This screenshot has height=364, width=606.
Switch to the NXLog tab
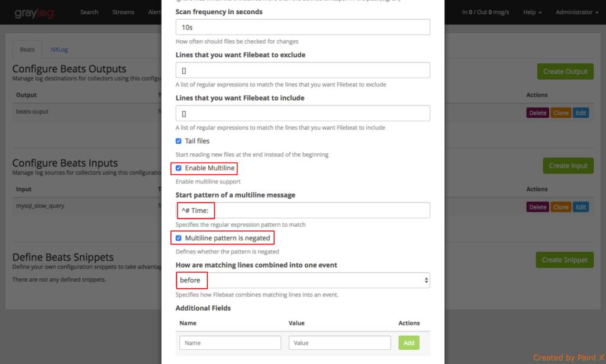(59, 49)
